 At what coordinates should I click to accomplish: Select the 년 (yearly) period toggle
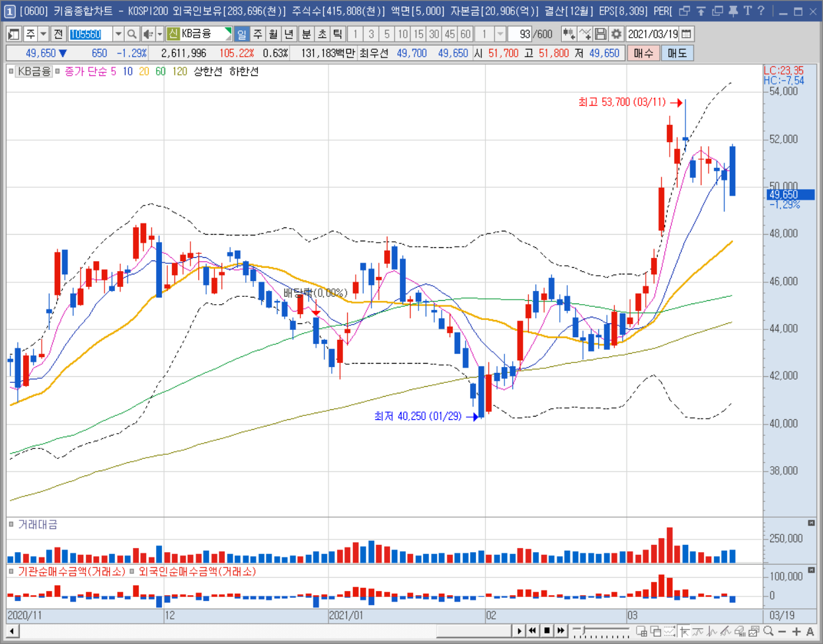(x=288, y=34)
